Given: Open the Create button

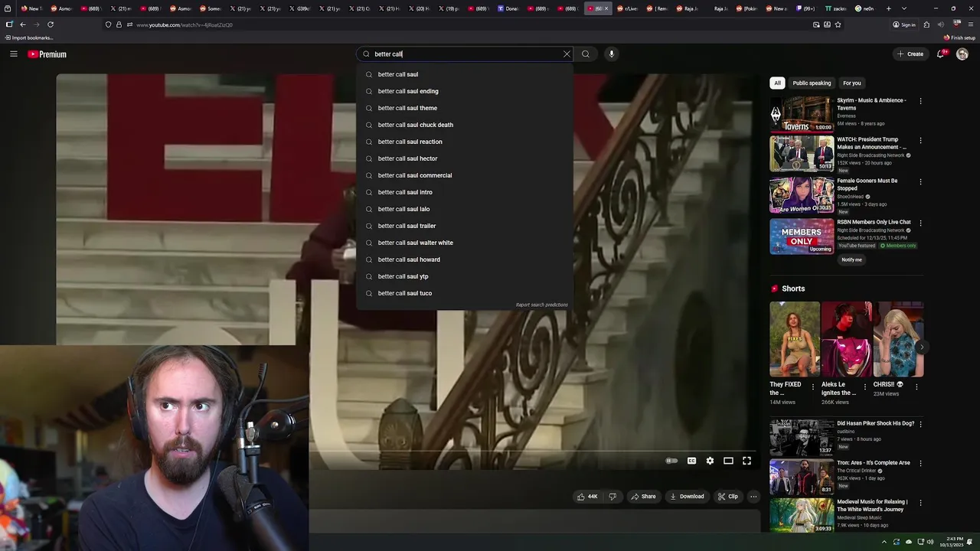Looking at the screenshot, I should (x=910, y=54).
